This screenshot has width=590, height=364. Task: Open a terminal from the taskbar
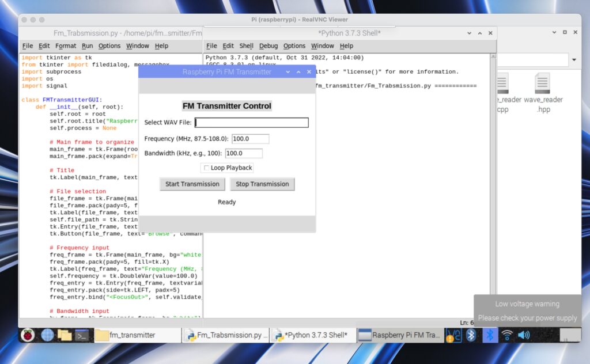(82, 335)
